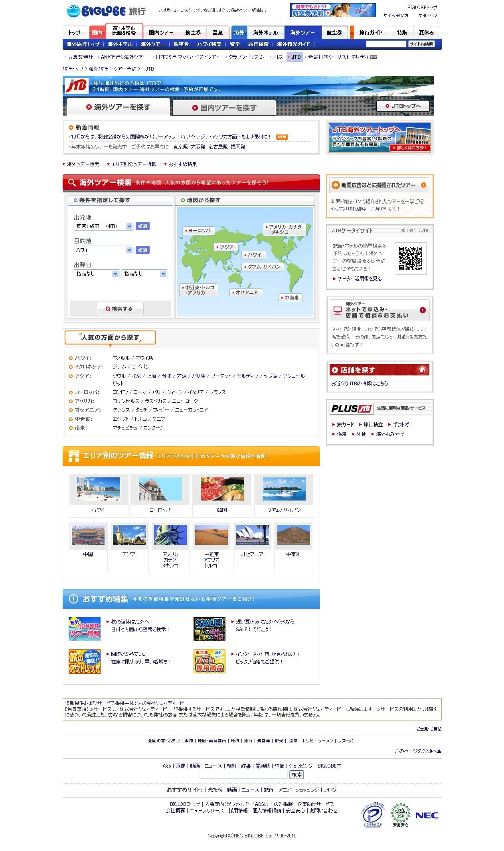Open the ホノルル link under ハワイ

coord(121,358)
